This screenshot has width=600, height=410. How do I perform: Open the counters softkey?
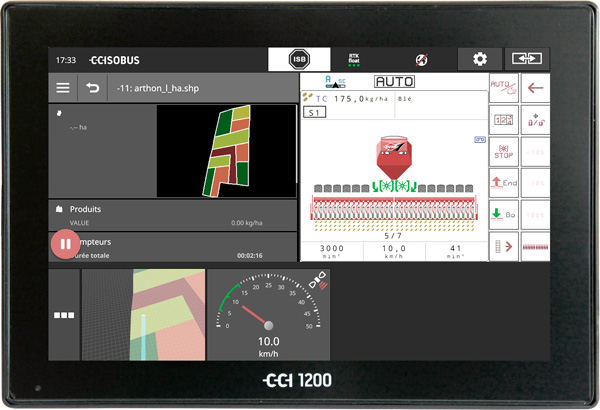click(505, 120)
